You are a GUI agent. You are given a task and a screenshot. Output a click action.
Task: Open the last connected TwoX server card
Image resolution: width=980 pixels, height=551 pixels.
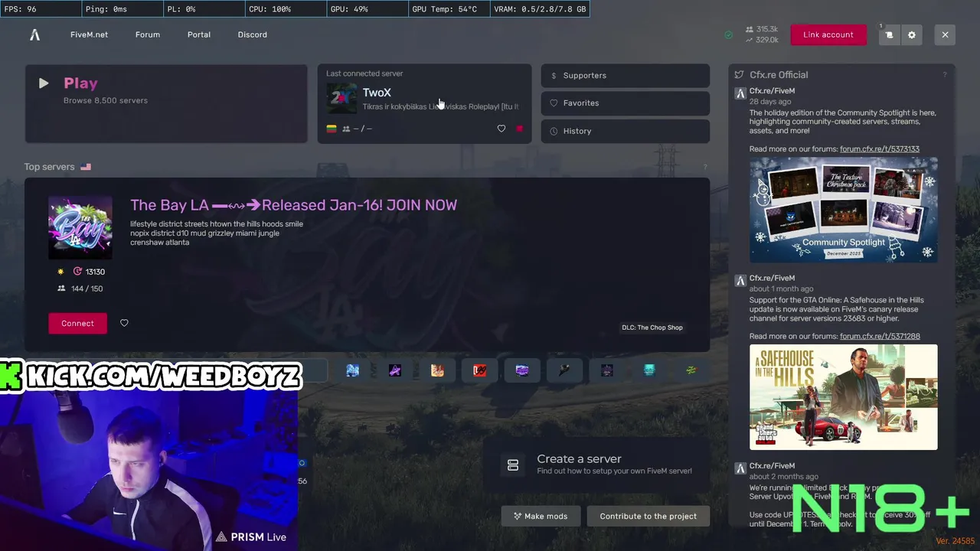click(x=424, y=103)
